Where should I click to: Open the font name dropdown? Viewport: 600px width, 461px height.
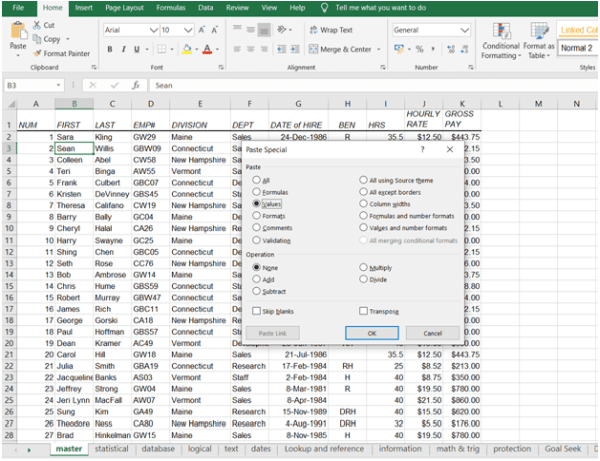(x=151, y=30)
